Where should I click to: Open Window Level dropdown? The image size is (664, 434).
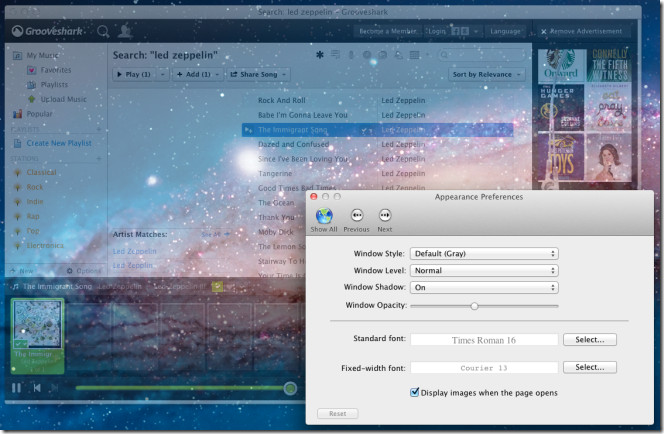click(484, 271)
